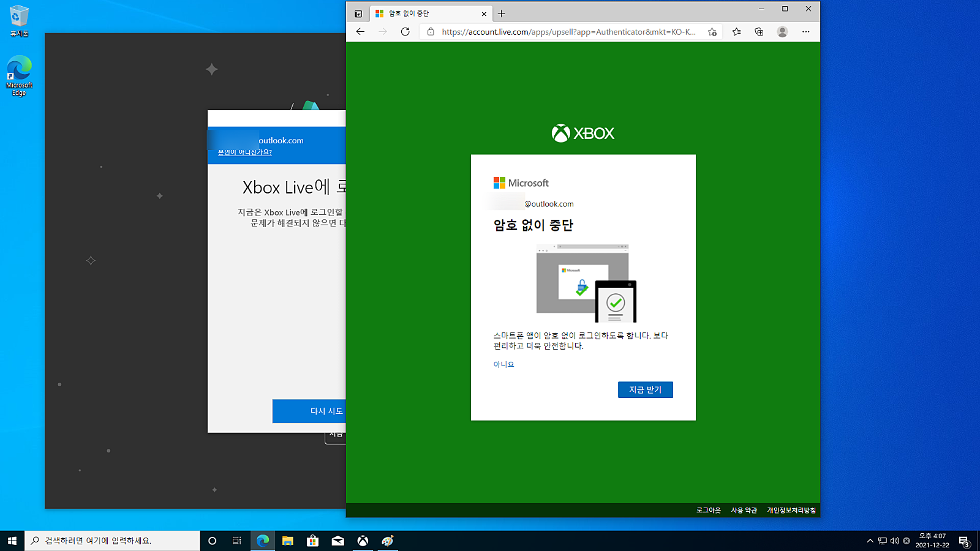Open network status tray icon
This screenshot has height=551, width=980.
pyautogui.click(x=883, y=541)
